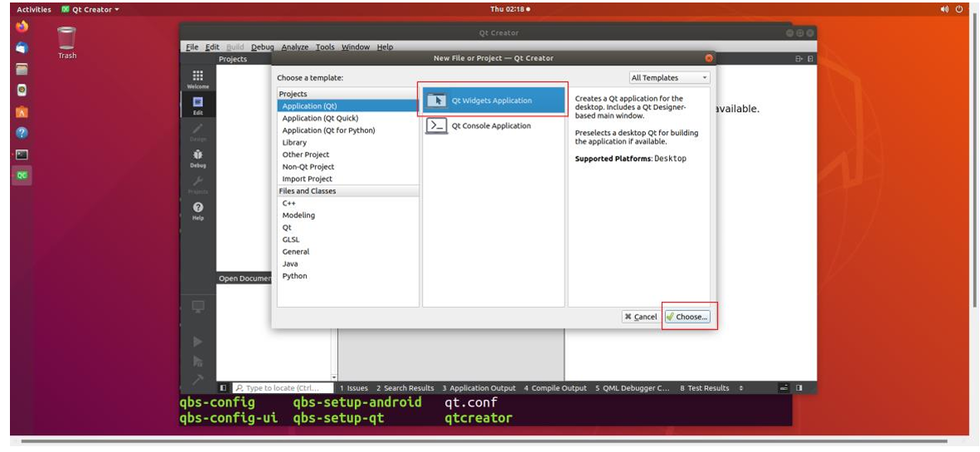Open the 4 Compile Output pane
The width and height of the screenshot is (980, 452).
(555, 388)
